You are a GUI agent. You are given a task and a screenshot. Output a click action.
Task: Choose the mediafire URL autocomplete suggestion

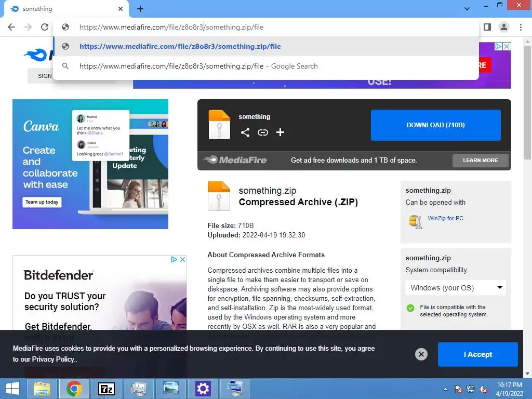[x=266, y=46]
